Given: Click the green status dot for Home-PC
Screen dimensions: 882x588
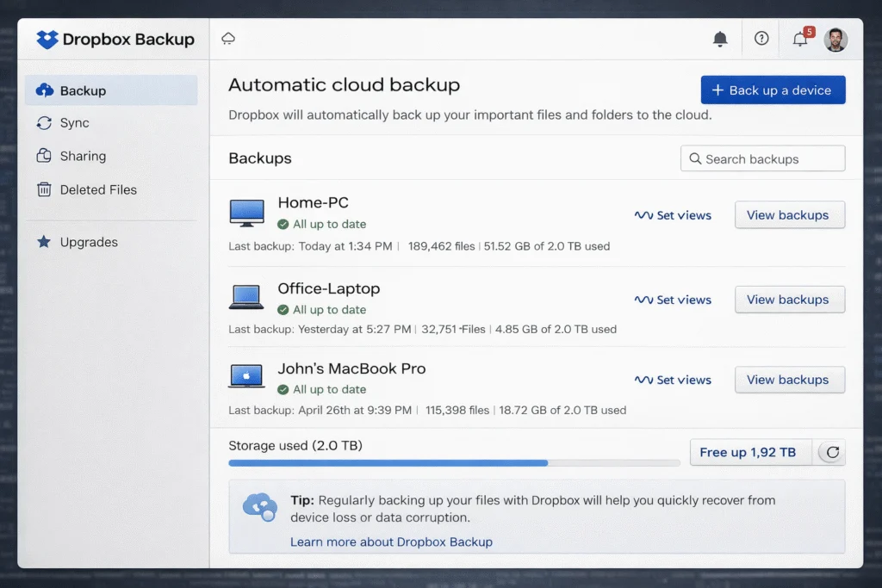Looking at the screenshot, I should (x=283, y=224).
